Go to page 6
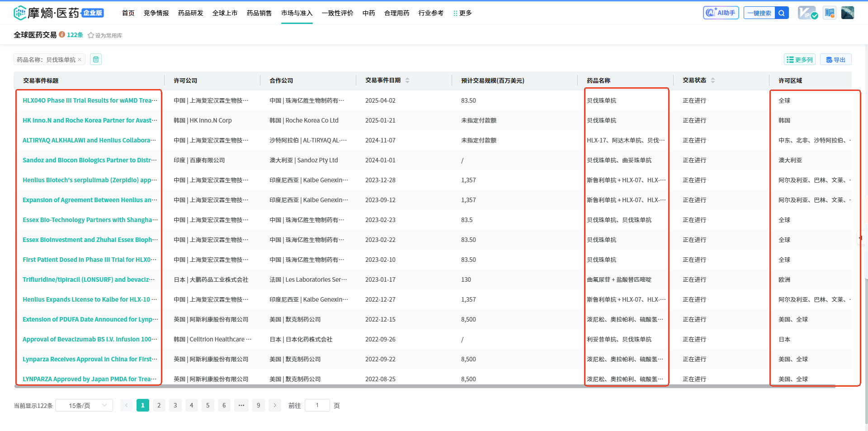Screen dimensions: 868x431 pyautogui.click(x=224, y=405)
